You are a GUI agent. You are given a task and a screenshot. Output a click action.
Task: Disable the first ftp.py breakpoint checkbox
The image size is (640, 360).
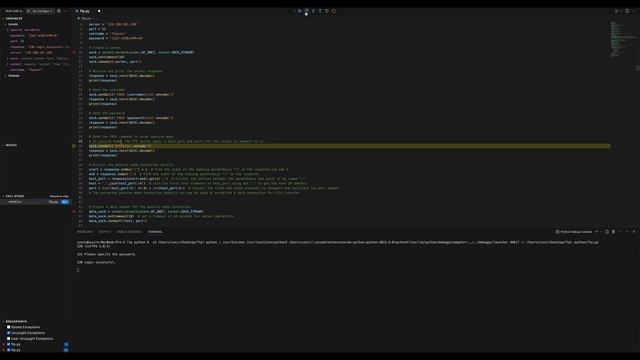[9, 344]
